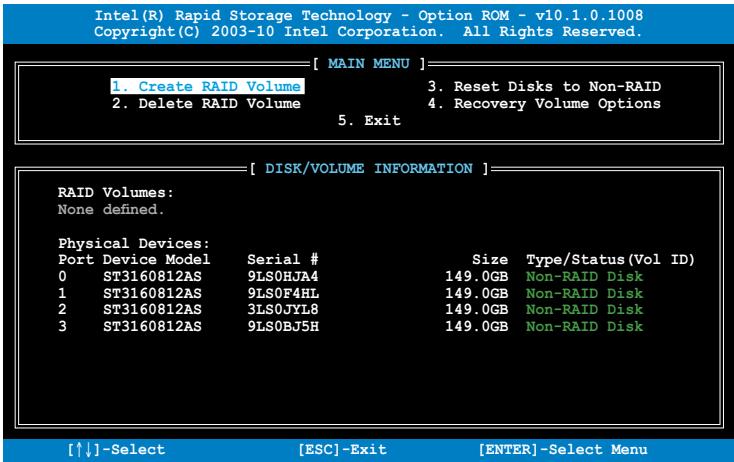The height and width of the screenshot is (462, 734).
Task: Click the 'DISK/VOLUME INFORMATION' panel title
Action: (368, 169)
